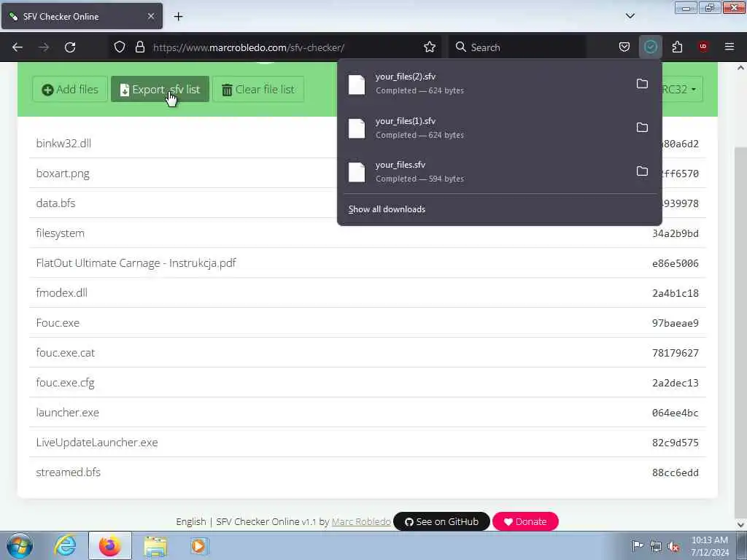Open the Extensions puzzle icon
The image size is (747, 560).
tap(677, 47)
